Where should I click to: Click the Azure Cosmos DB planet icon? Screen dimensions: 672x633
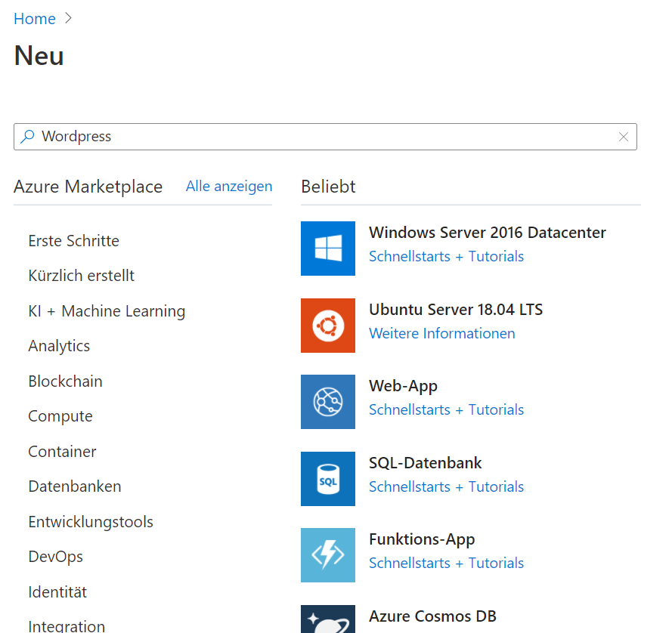tap(328, 619)
